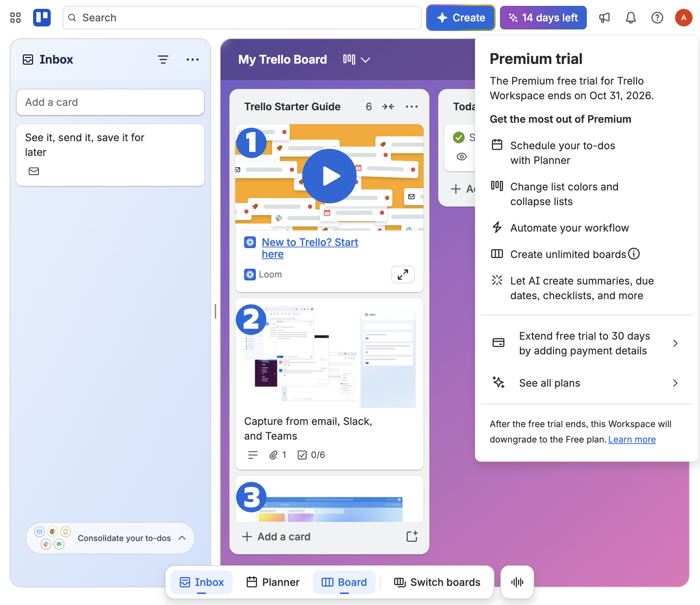Image resolution: width=700 pixels, height=605 pixels.
Task: Open the account avatar menu
Action: (x=684, y=18)
